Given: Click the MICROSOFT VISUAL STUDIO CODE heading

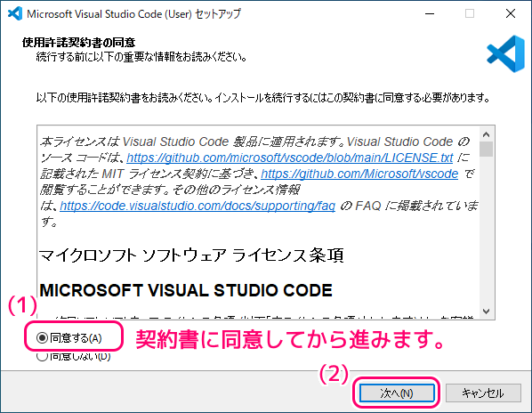Looking at the screenshot, I should [186, 290].
